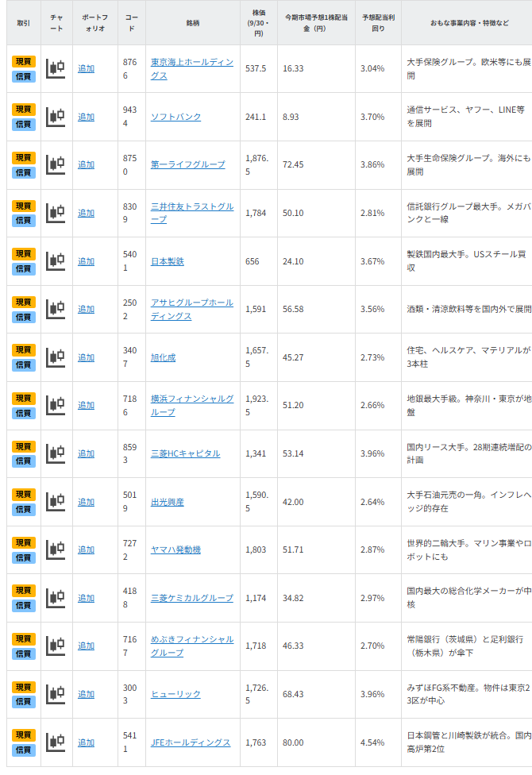This screenshot has width=532, height=775.
Task: Add 日本製鉄 to portfolio via 追加
Action: 86,261
